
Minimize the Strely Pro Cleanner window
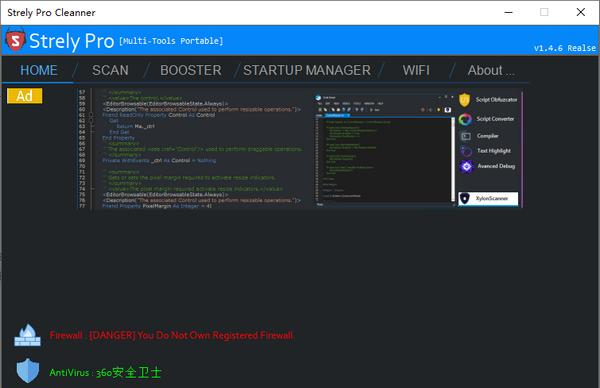[508, 12]
